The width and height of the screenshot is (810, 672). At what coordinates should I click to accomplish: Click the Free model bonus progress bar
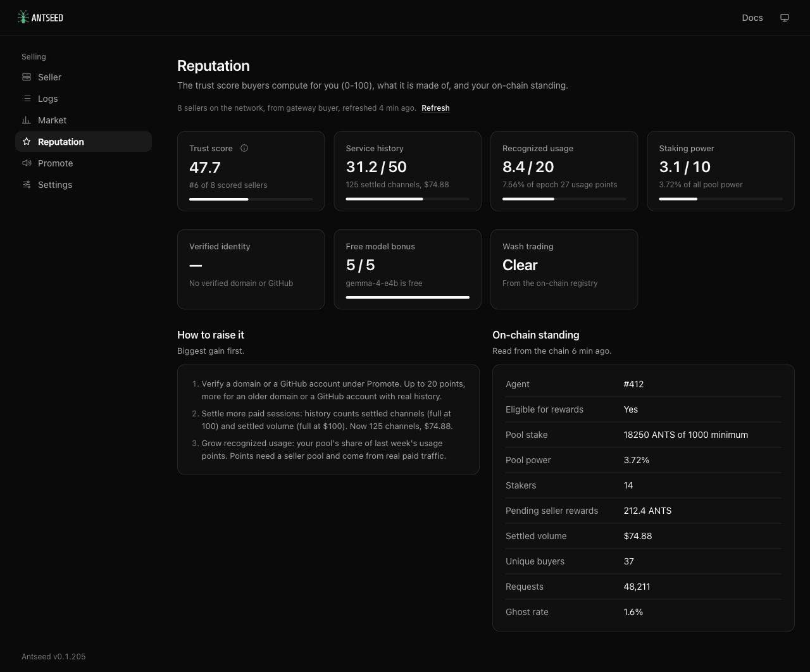tap(408, 297)
